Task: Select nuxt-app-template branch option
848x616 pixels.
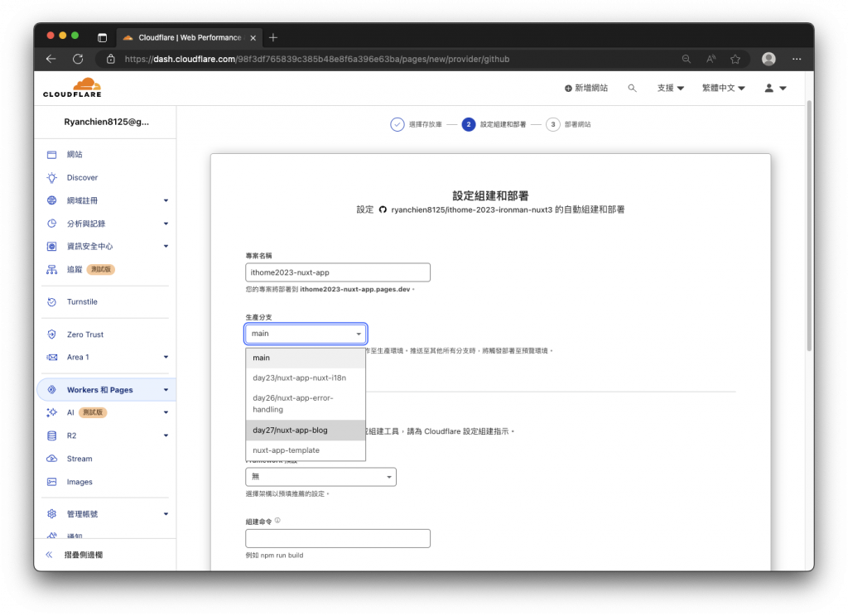Action: pos(306,450)
